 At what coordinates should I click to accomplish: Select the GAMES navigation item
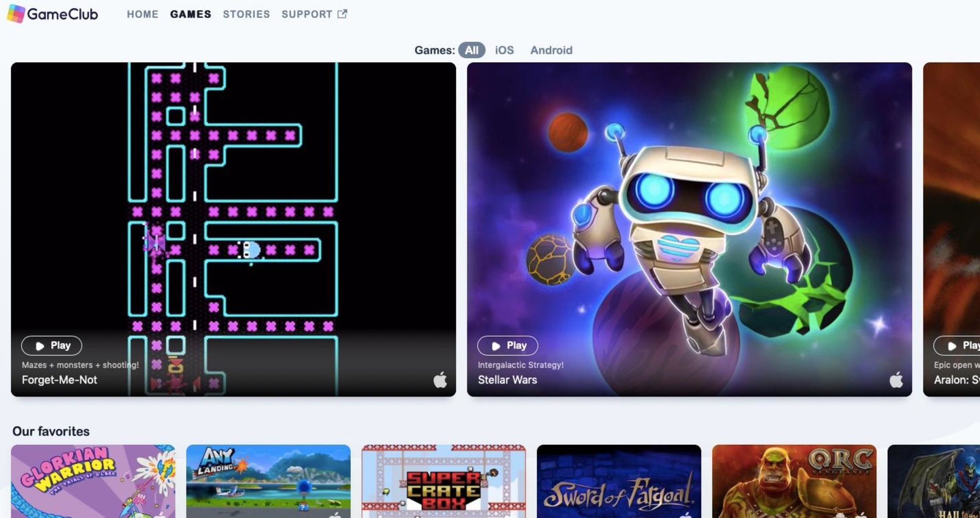[x=190, y=14]
